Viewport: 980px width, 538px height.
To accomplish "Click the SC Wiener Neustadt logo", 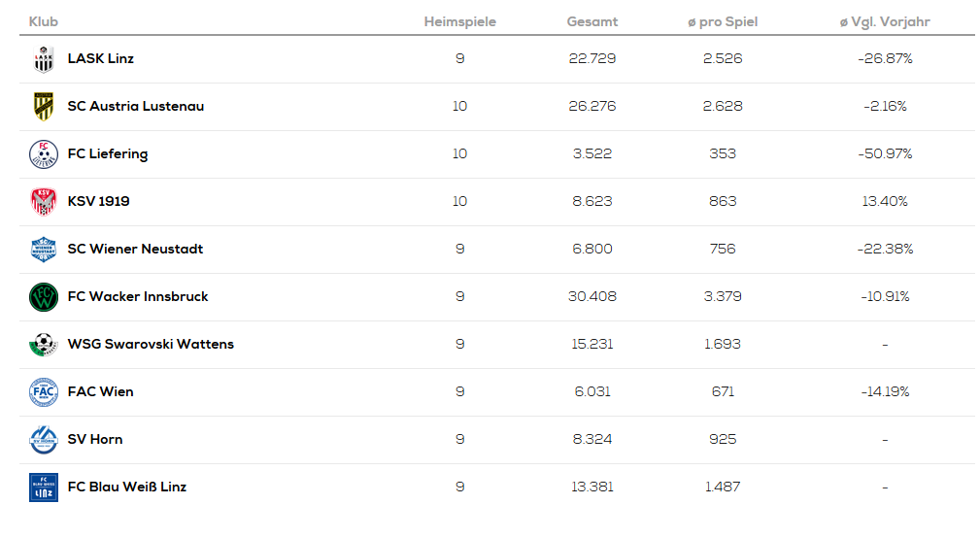I will click(x=44, y=250).
